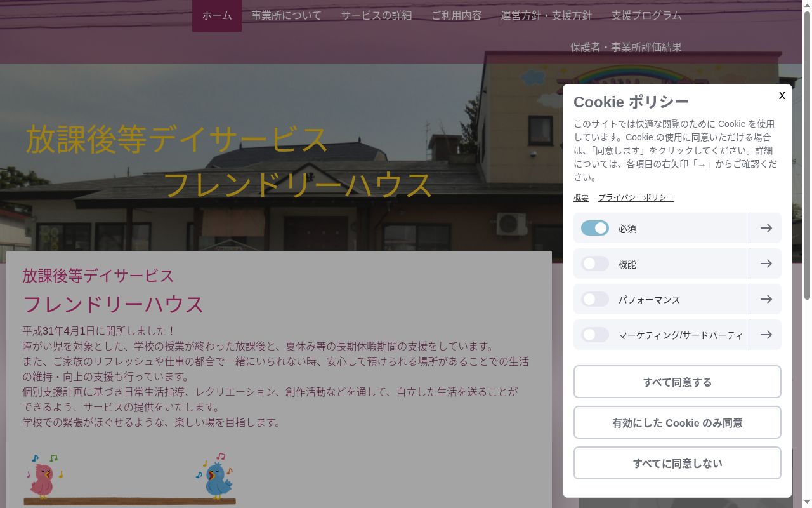
Task: Enable the マーケティング/サードパーティ switch
Action: 595,335
